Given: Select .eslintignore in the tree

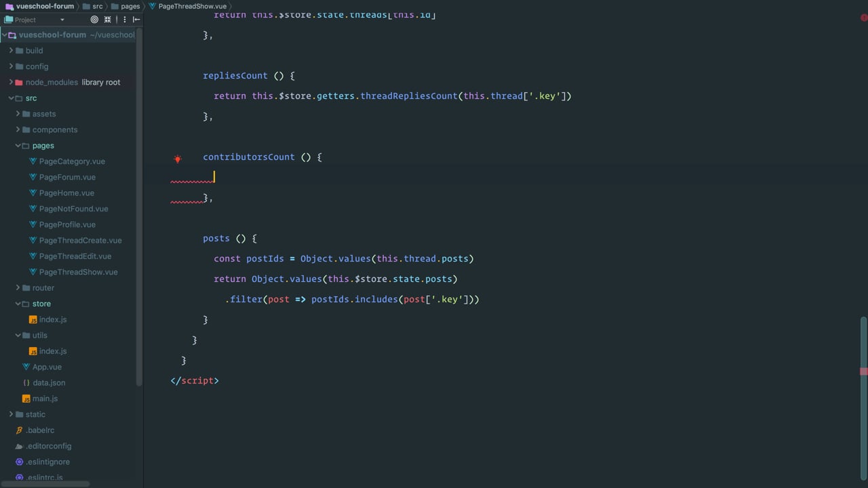Looking at the screenshot, I should coord(47,462).
